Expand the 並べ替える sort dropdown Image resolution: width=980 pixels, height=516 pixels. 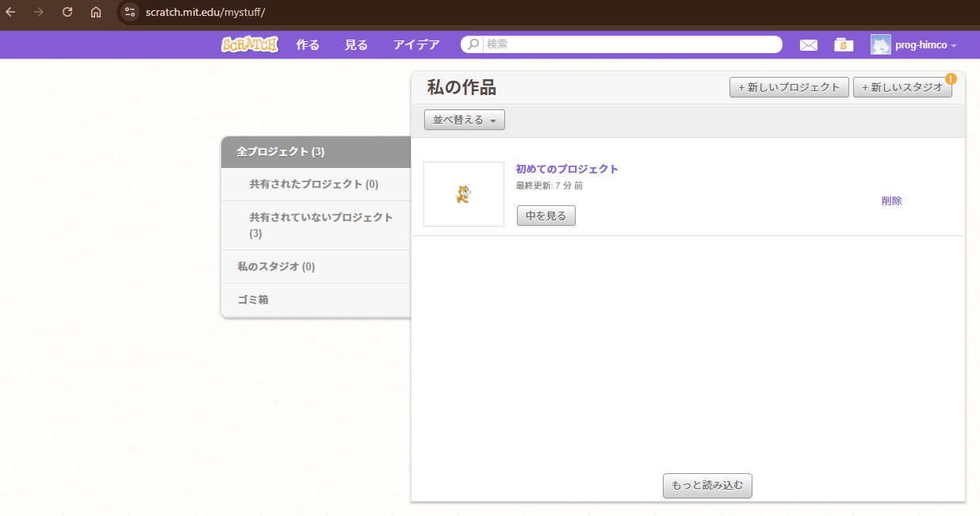(x=464, y=120)
